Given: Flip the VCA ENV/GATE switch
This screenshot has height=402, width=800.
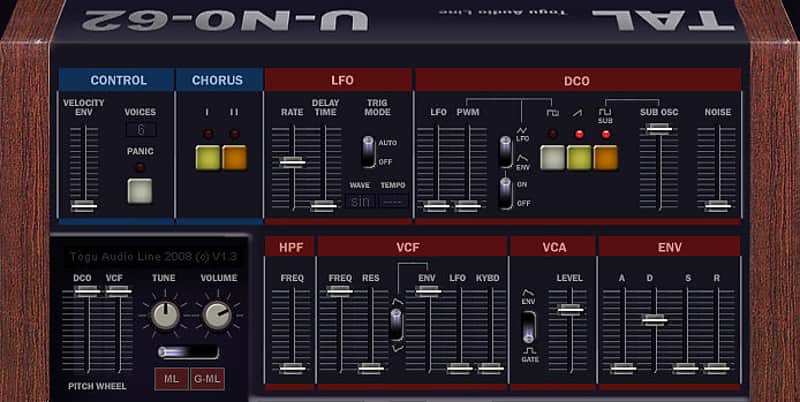Looking at the screenshot, I should [x=529, y=327].
